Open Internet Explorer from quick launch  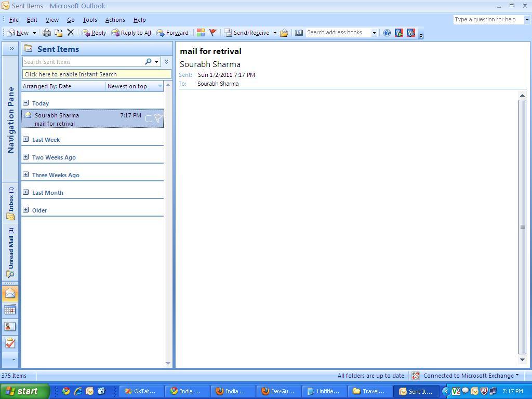(78, 391)
